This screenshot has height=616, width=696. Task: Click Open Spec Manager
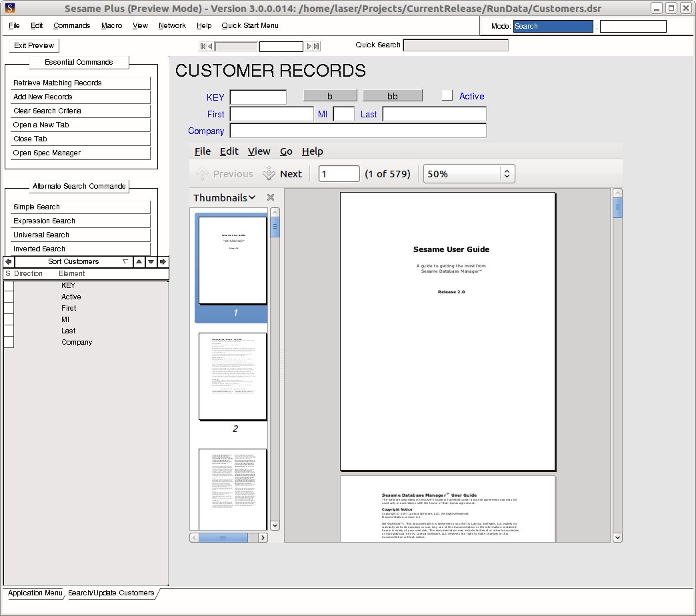(x=81, y=153)
